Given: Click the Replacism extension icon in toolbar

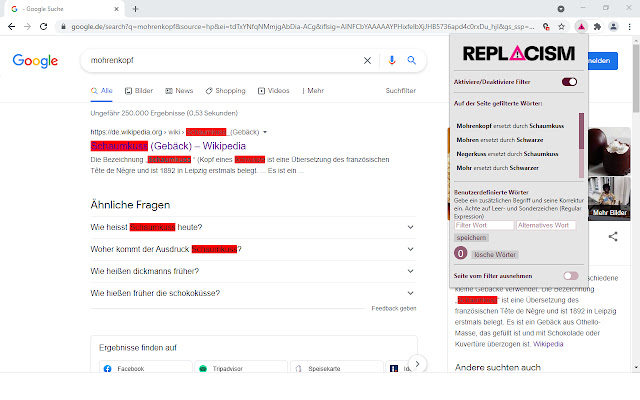Looking at the screenshot, I should [581, 27].
